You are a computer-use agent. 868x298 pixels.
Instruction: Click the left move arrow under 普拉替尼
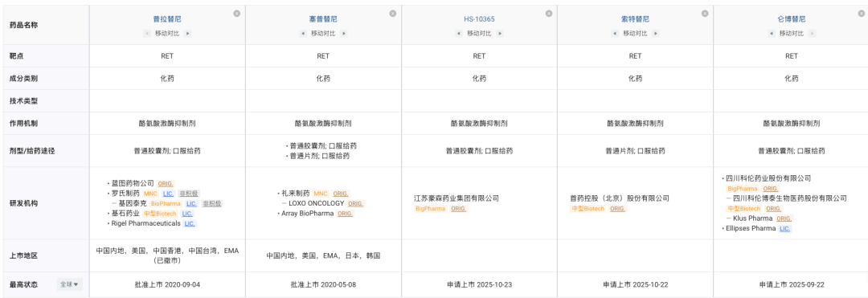click(x=147, y=33)
